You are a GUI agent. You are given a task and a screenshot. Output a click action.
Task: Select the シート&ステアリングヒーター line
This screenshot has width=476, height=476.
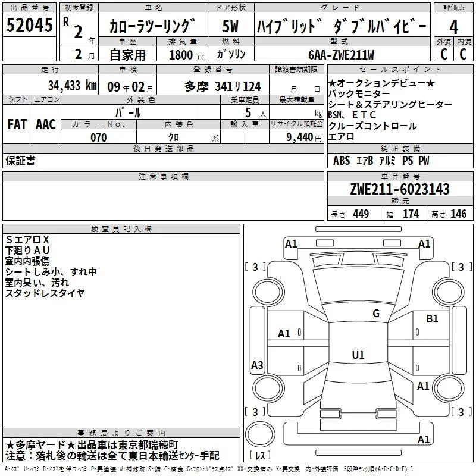390,104
